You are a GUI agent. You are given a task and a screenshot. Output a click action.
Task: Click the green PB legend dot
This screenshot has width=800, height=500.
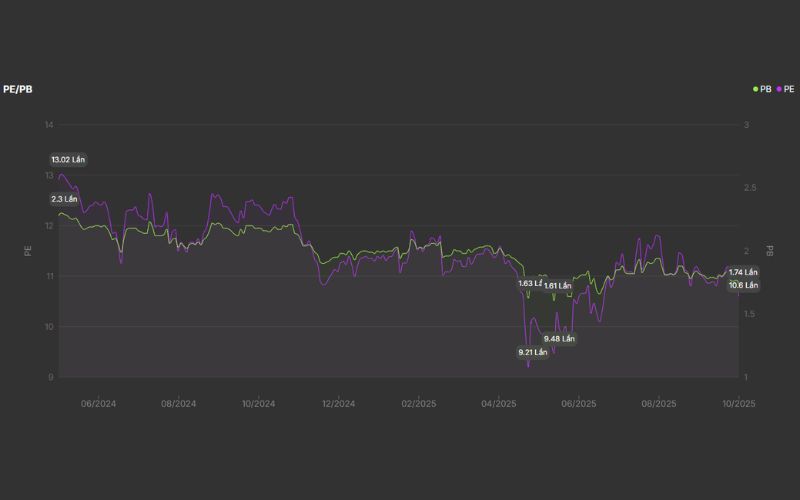(x=755, y=89)
